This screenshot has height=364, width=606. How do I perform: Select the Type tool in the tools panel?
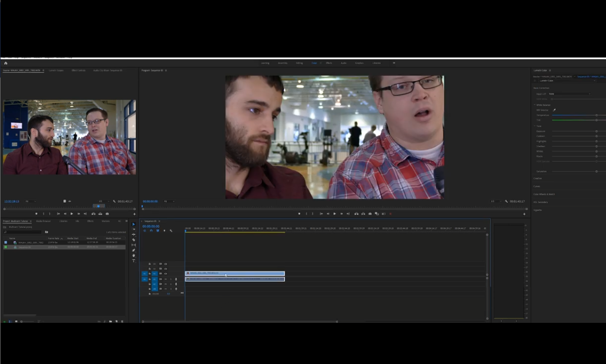tap(133, 261)
